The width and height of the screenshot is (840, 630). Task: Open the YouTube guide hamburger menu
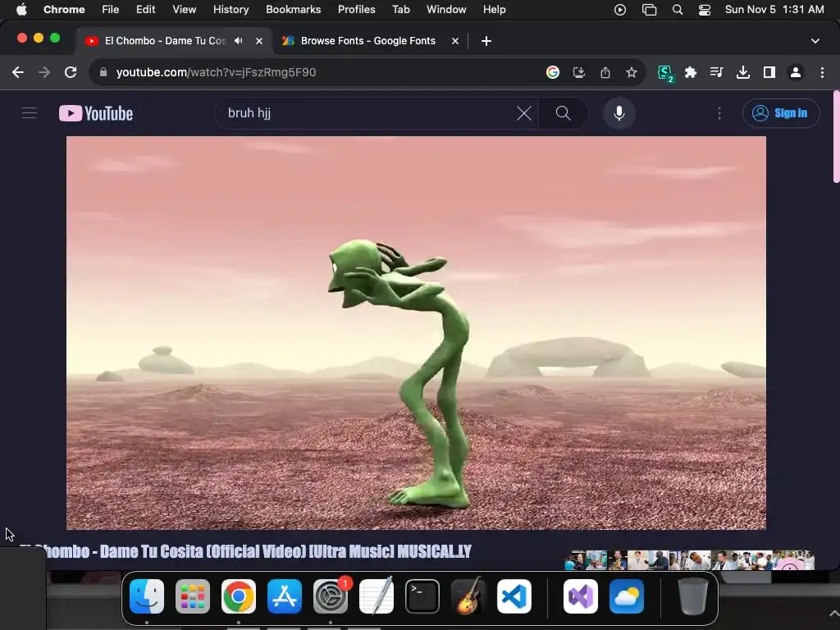tap(30, 113)
